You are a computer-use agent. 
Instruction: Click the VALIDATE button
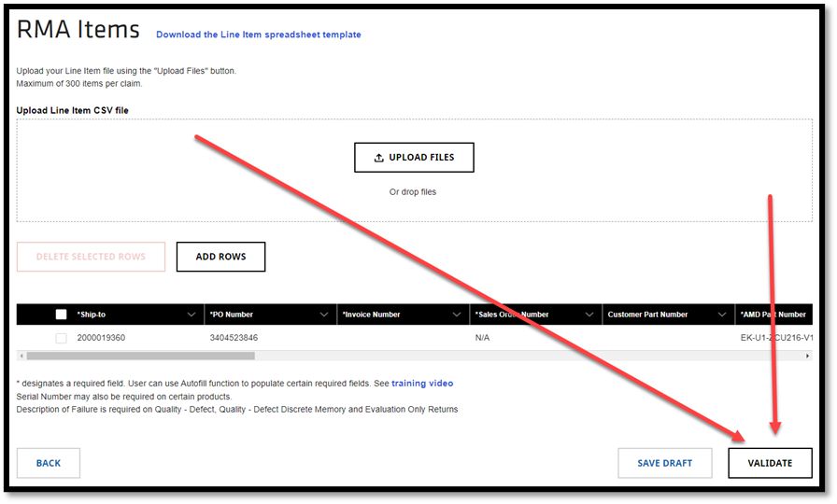(770, 463)
